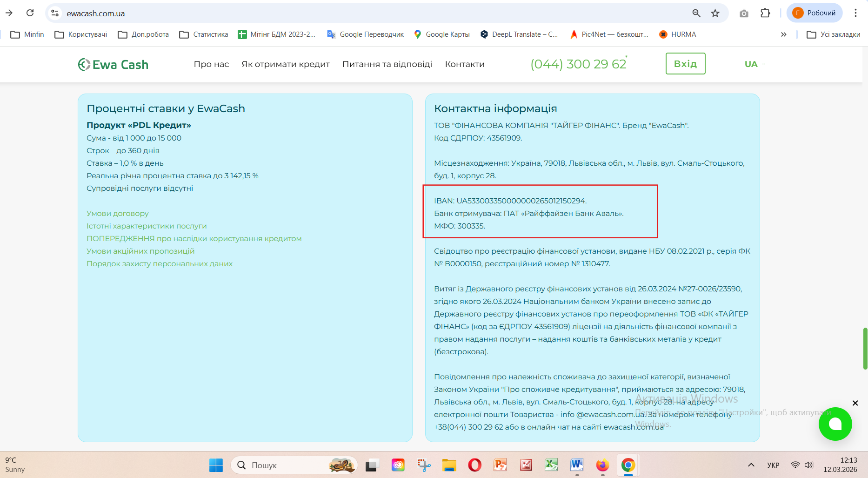Launch Adobe Creative Cloud from taskbar

click(398, 465)
